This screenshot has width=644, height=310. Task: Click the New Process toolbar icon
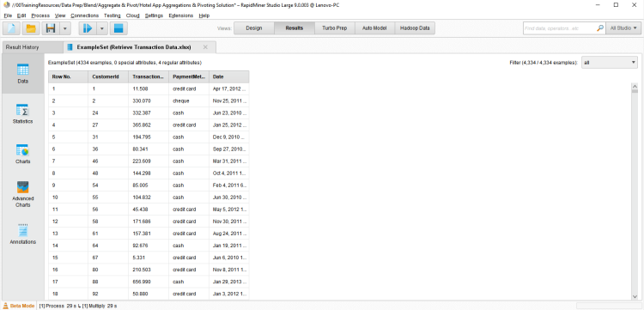tap(12, 28)
